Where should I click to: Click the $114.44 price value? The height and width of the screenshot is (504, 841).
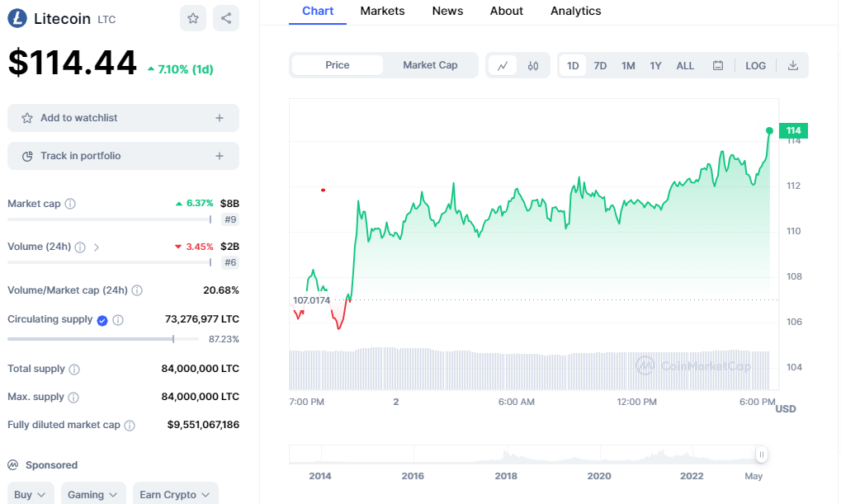coord(73,63)
